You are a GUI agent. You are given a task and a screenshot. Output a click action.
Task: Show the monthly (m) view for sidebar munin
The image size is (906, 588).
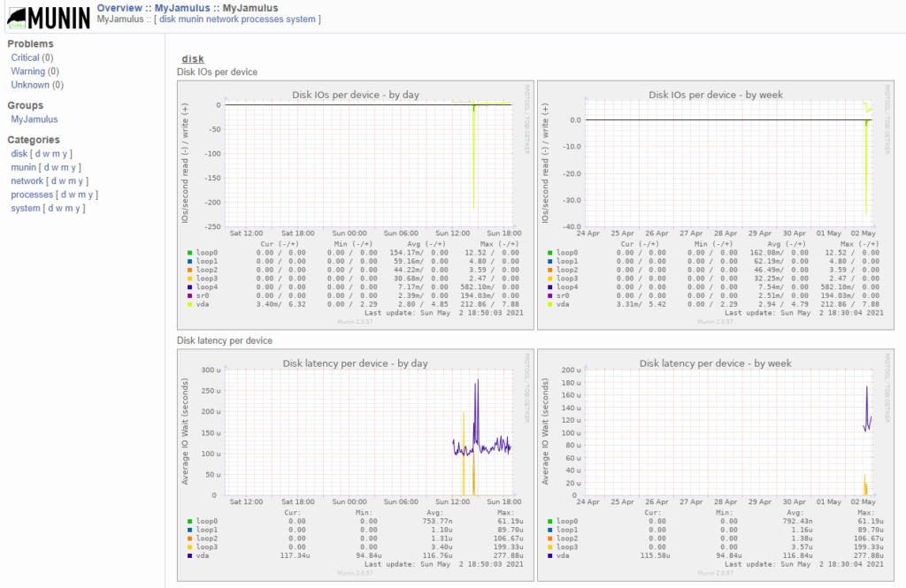65,167
